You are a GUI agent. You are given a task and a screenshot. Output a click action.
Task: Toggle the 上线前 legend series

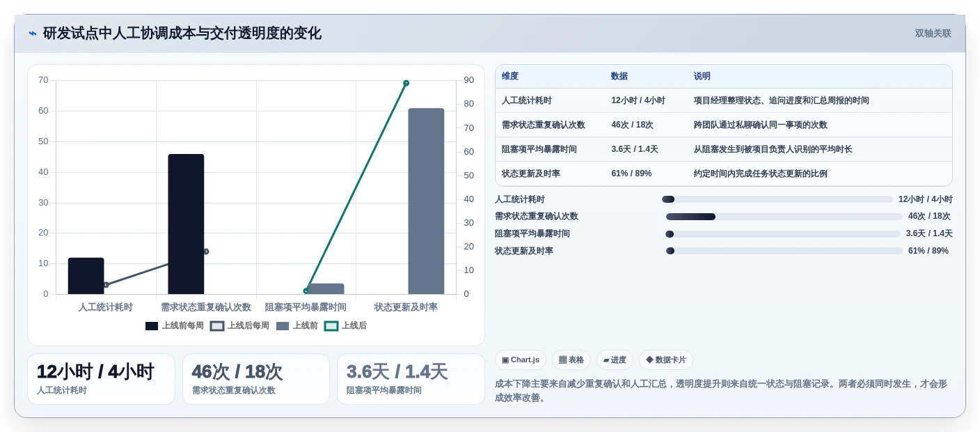[x=297, y=326]
